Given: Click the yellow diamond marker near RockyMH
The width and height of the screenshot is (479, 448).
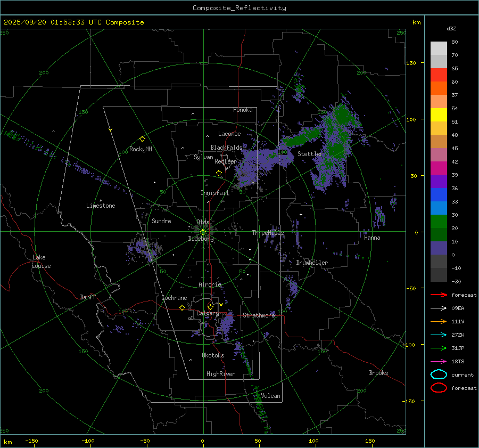Looking at the screenshot, I should (142, 139).
